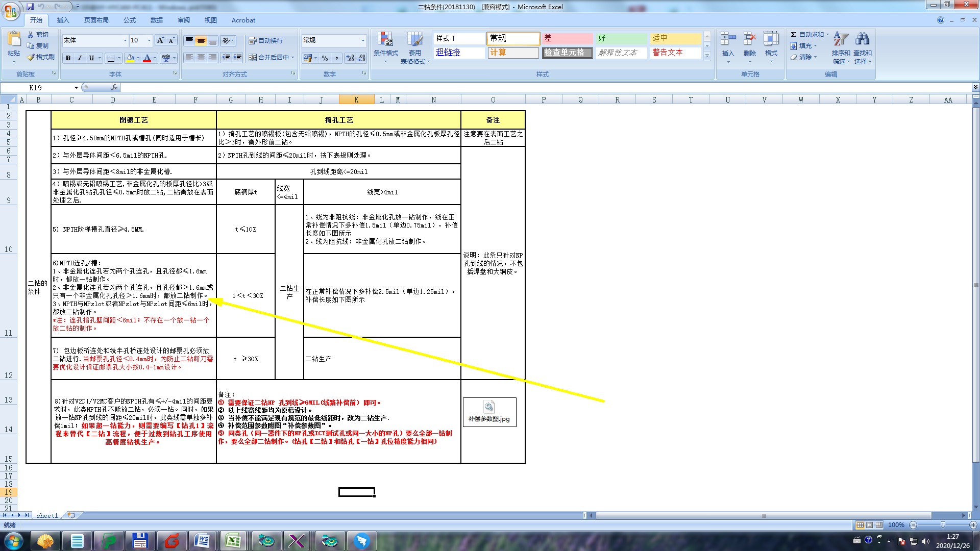Open the font name dropdown
The width and height of the screenshot is (980, 551).
(x=125, y=40)
